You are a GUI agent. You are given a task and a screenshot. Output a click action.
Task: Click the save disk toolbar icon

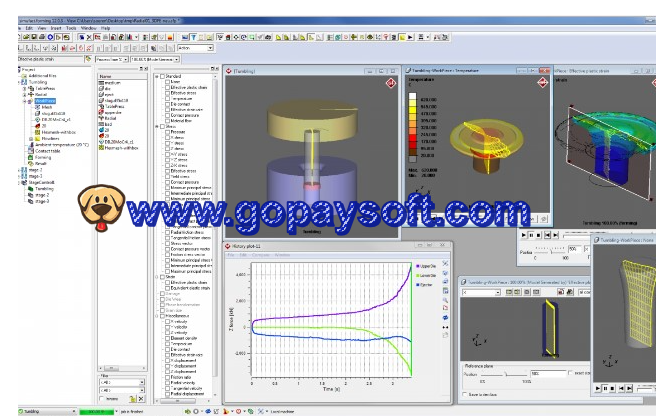[34, 37]
